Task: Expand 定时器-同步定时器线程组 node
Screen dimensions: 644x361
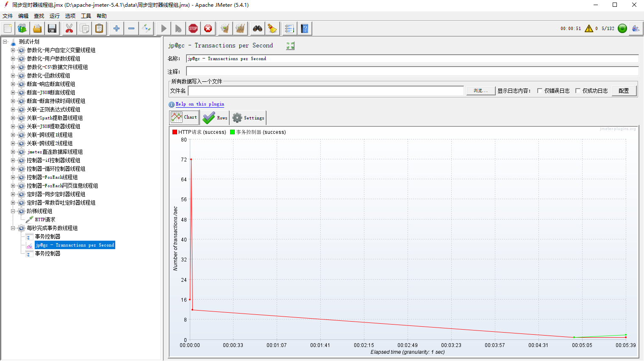Action: coord(13,194)
